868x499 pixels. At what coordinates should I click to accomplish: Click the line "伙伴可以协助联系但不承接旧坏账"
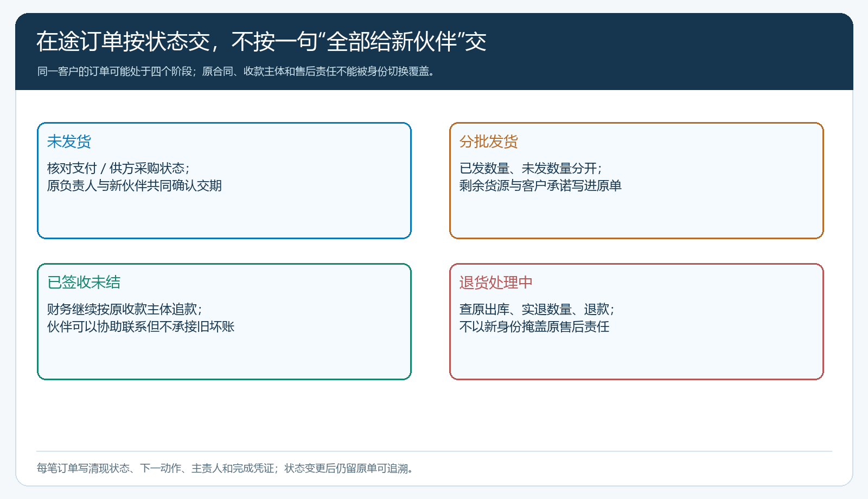pyautogui.click(x=141, y=327)
